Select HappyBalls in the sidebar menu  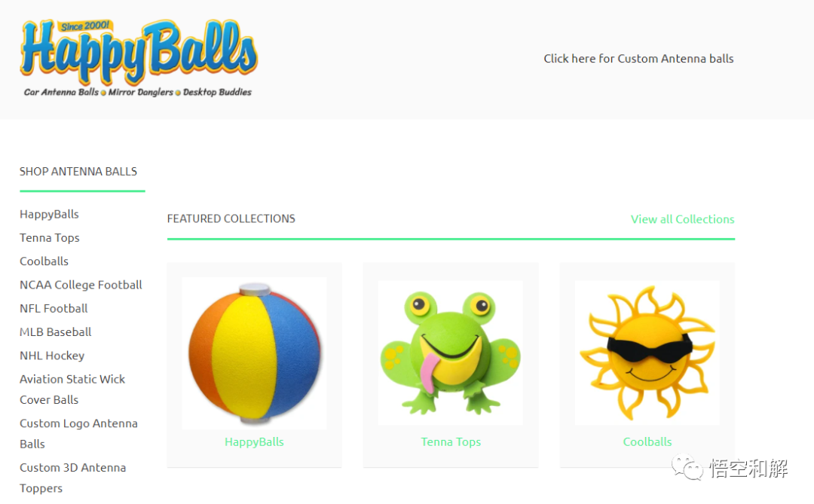[49, 215]
